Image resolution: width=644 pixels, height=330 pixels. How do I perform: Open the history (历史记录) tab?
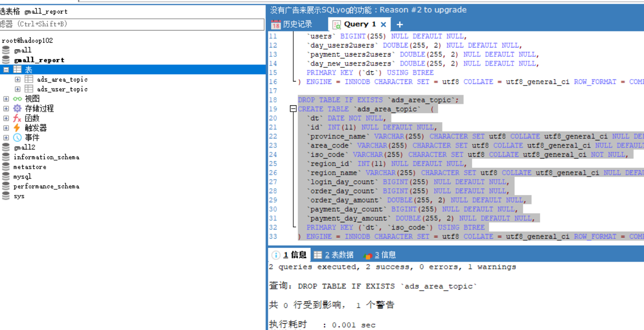291,24
